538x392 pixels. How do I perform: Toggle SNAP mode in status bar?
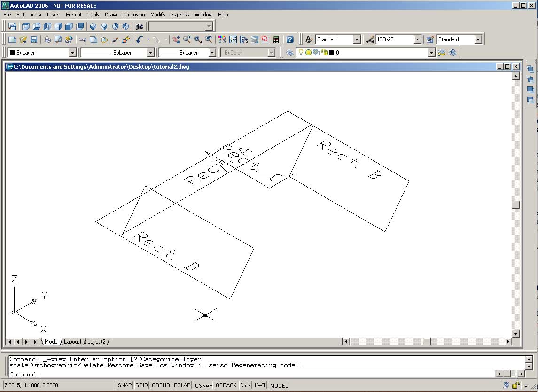pyautogui.click(x=125, y=385)
